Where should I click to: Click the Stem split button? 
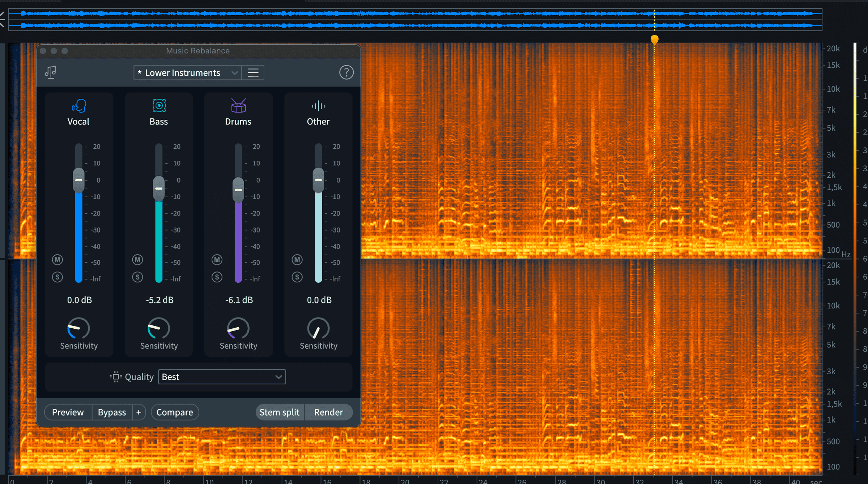pyautogui.click(x=280, y=412)
